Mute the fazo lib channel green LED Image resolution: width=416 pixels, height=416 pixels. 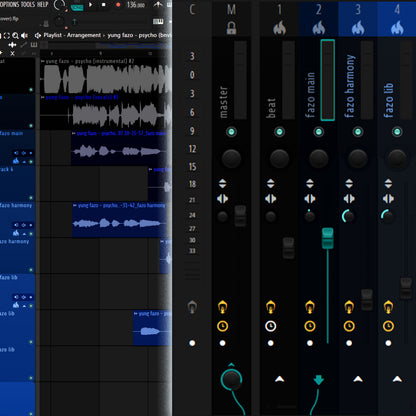pyautogui.click(x=397, y=132)
